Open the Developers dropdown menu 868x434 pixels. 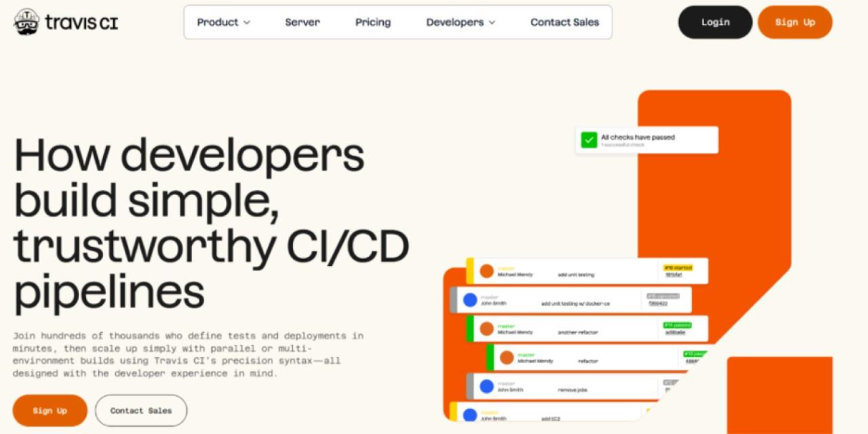pos(460,22)
